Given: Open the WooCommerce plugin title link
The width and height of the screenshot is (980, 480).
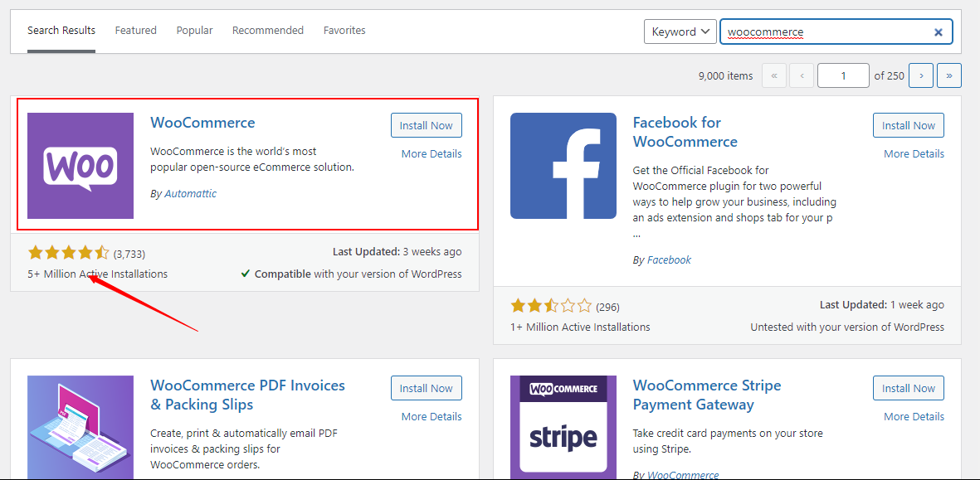Looking at the screenshot, I should click(x=202, y=123).
